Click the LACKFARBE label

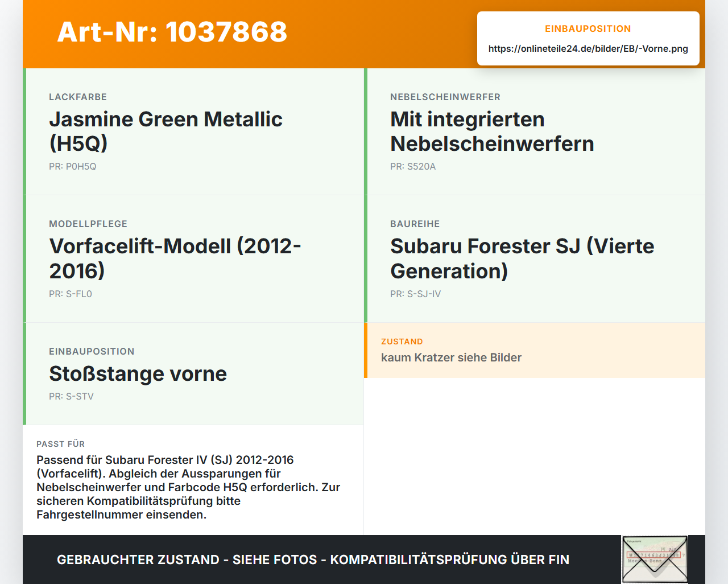[x=78, y=97]
